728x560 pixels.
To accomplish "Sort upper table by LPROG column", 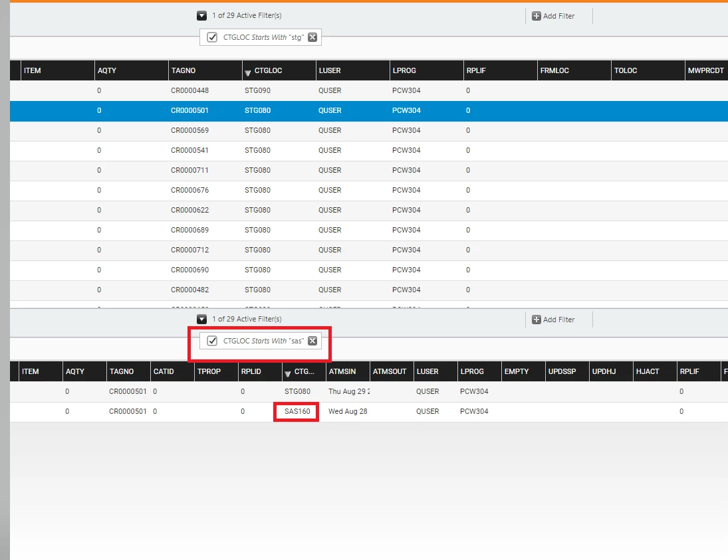I will (427, 70).
